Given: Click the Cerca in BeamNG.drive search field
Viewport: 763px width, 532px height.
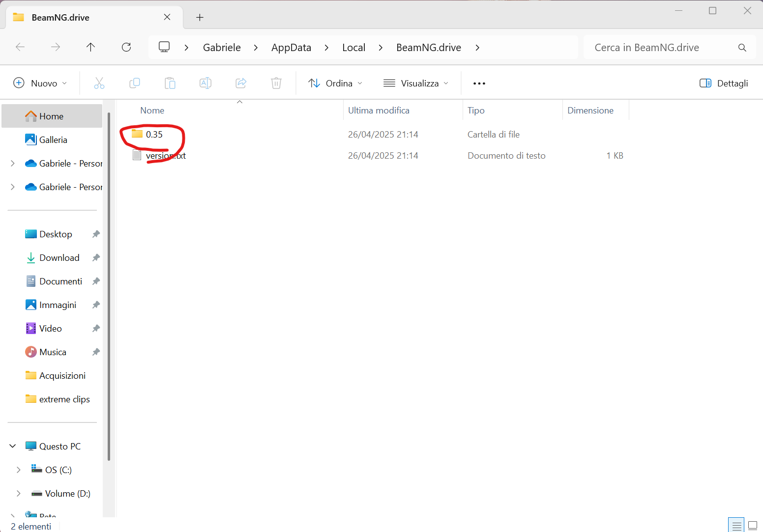Looking at the screenshot, I should 661,48.
